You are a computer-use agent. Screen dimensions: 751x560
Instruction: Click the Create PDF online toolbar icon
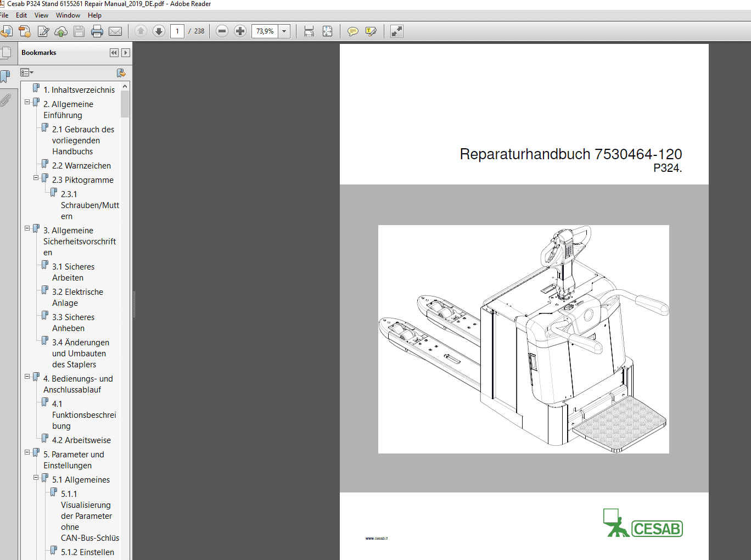(6, 31)
